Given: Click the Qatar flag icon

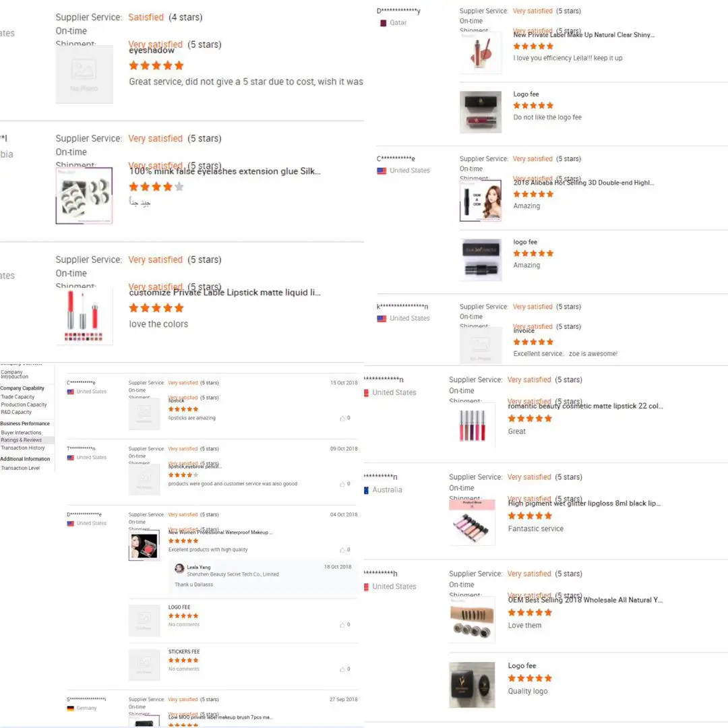Looking at the screenshot, I should (x=384, y=23).
